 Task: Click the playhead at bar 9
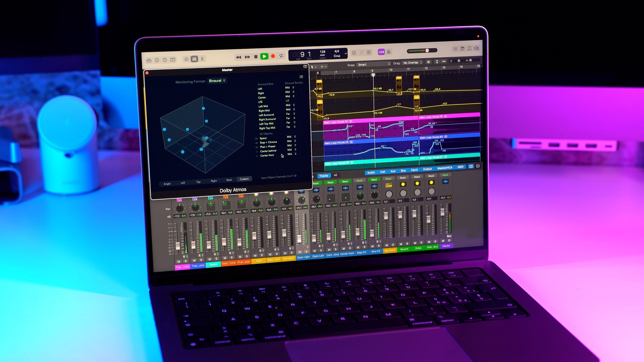[373, 75]
